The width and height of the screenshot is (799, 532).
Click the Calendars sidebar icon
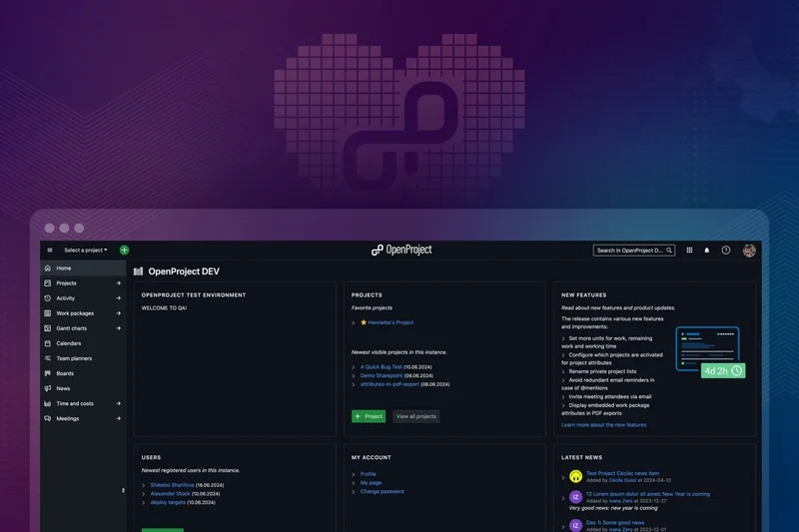47,343
